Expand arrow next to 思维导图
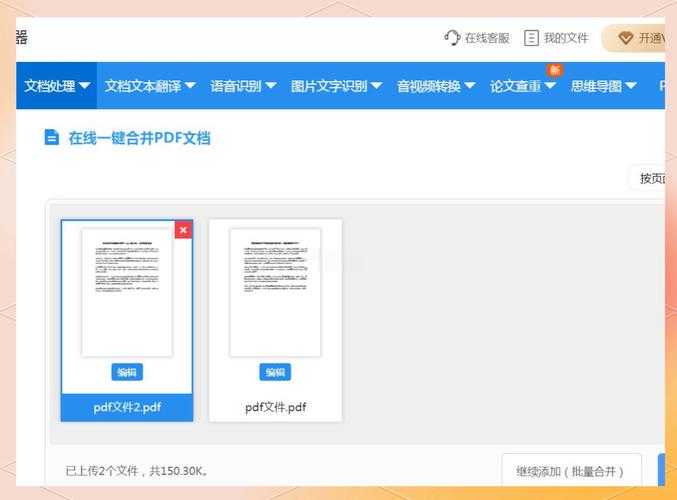 tap(631, 85)
